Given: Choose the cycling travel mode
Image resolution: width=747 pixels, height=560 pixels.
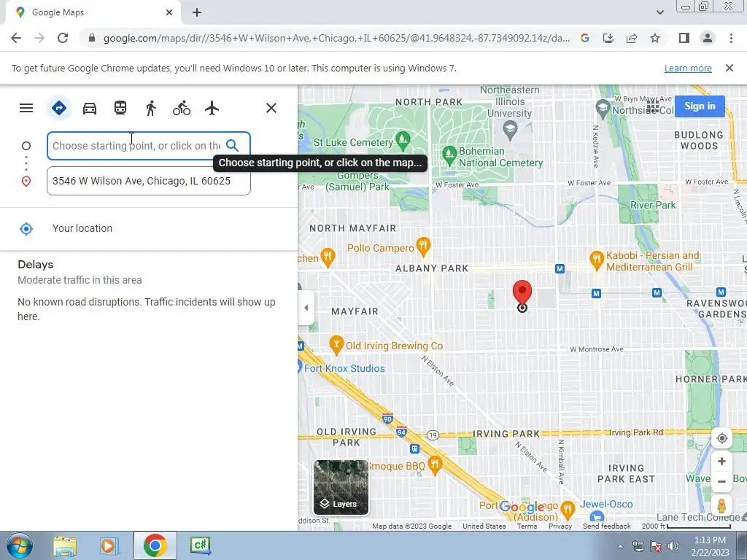Looking at the screenshot, I should click(x=182, y=108).
